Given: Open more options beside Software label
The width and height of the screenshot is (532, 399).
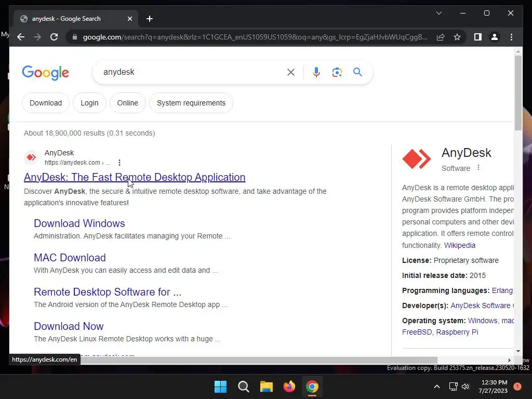Looking at the screenshot, I should (478, 168).
